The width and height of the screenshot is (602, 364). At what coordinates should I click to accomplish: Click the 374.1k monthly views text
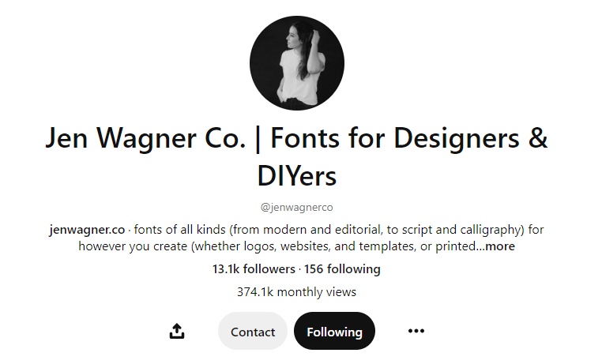click(x=296, y=292)
